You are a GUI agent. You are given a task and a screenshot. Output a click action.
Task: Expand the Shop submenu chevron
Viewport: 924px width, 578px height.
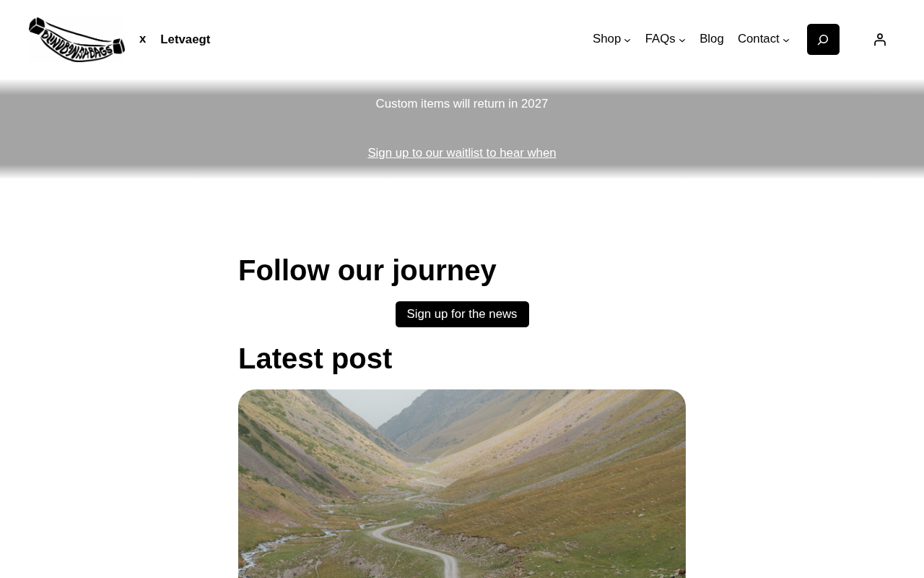(x=627, y=40)
